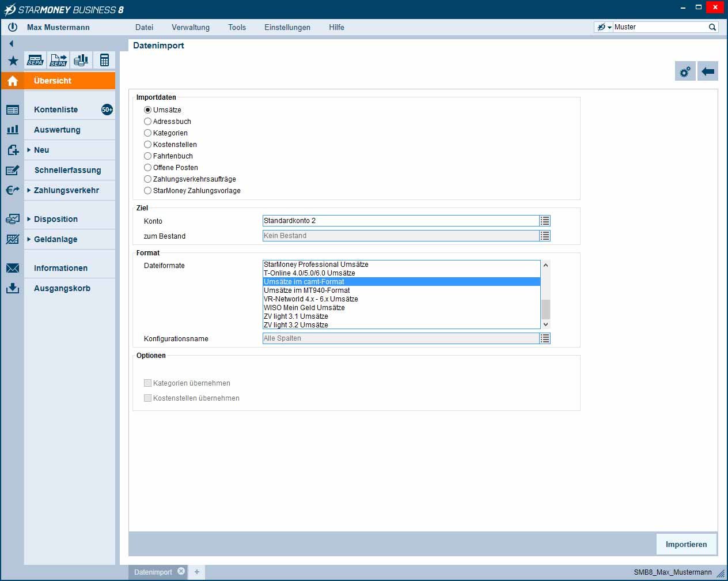Open the Konto selection list button
Image resolution: width=728 pixels, height=581 pixels.
pos(545,221)
